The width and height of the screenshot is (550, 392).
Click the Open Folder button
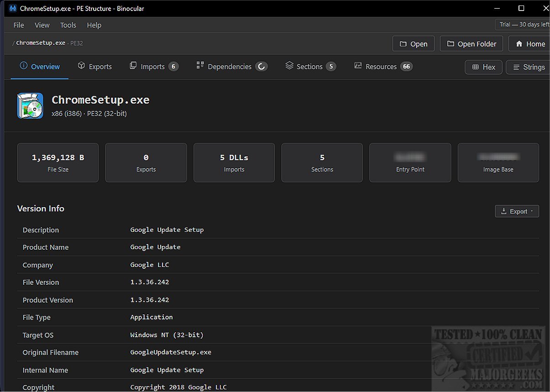point(471,44)
